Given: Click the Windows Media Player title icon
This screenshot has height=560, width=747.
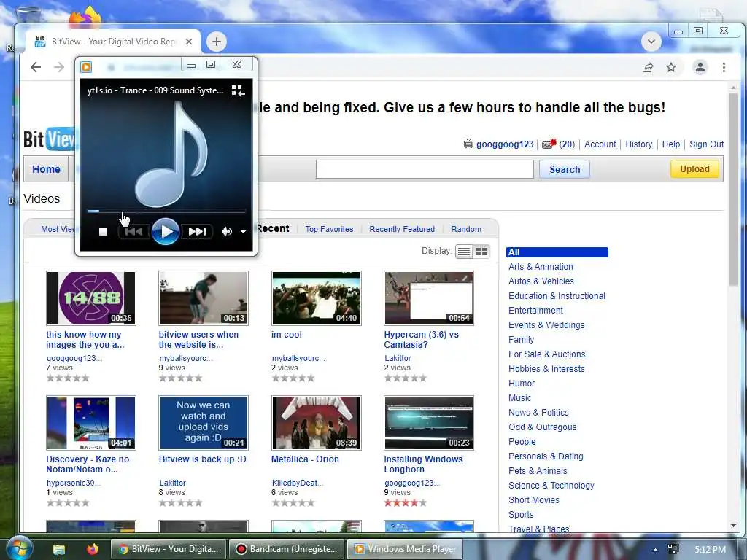Looking at the screenshot, I should pos(86,66).
